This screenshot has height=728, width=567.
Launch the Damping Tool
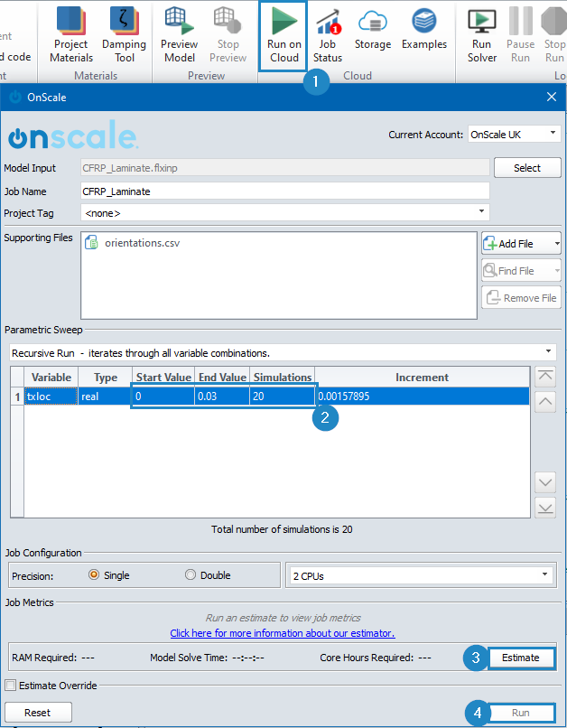click(x=124, y=36)
